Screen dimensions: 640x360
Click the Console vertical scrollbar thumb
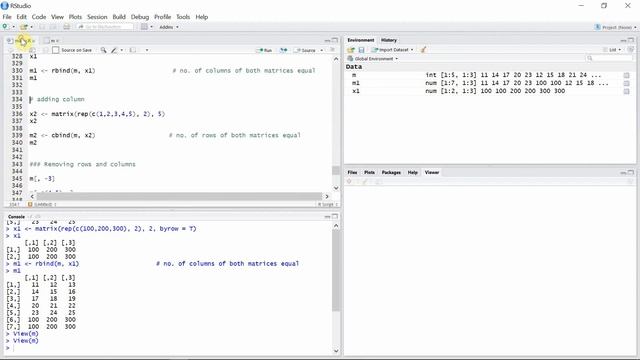336,271
